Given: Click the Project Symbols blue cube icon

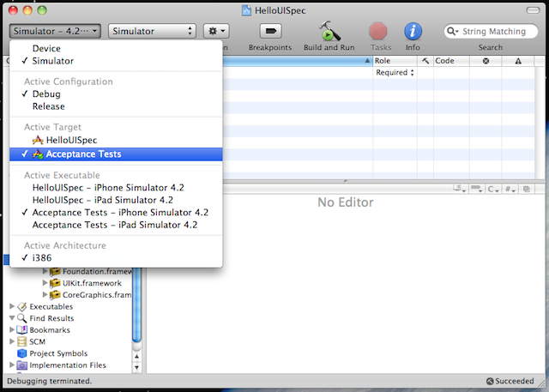Looking at the screenshot, I should pyautogui.click(x=21, y=353).
